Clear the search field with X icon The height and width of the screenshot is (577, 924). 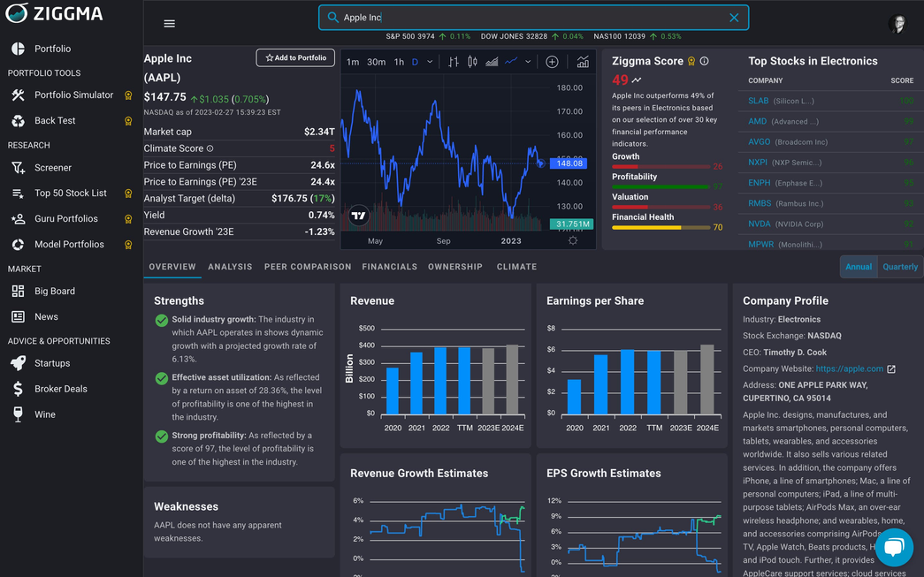pos(734,18)
